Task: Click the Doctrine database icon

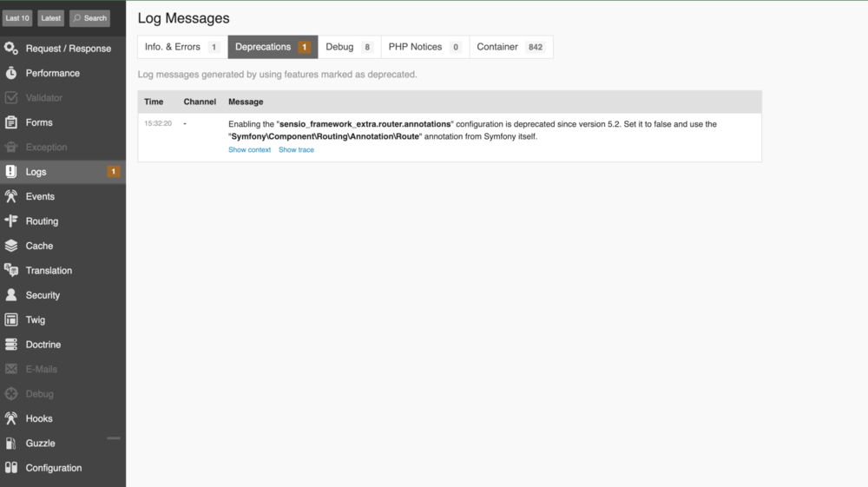Action: pyautogui.click(x=11, y=345)
